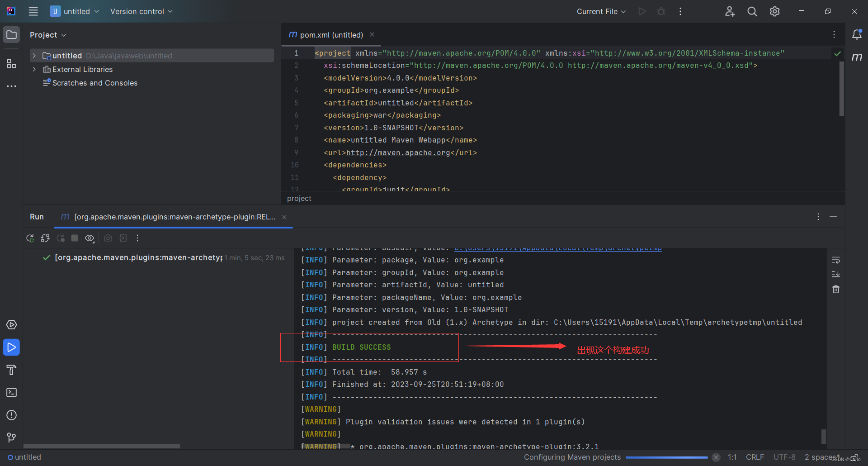Expand the External Libraries node
The height and width of the screenshot is (466, 868).
click(x=34, y=69)
